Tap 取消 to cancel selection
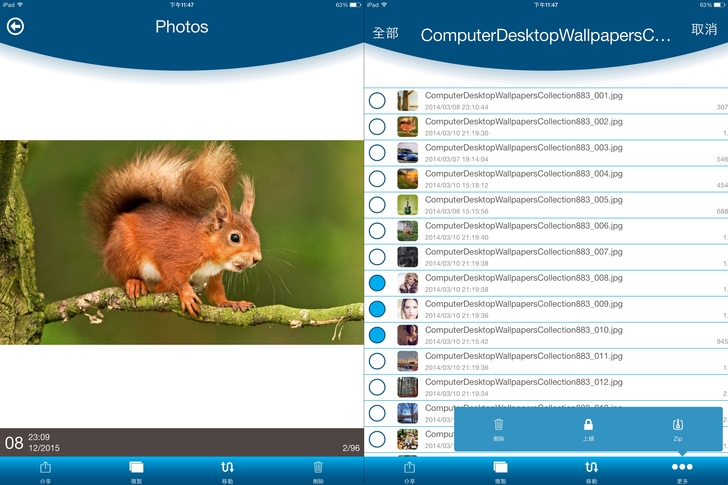This screenshot has width=728, height=485. point(704,30)
